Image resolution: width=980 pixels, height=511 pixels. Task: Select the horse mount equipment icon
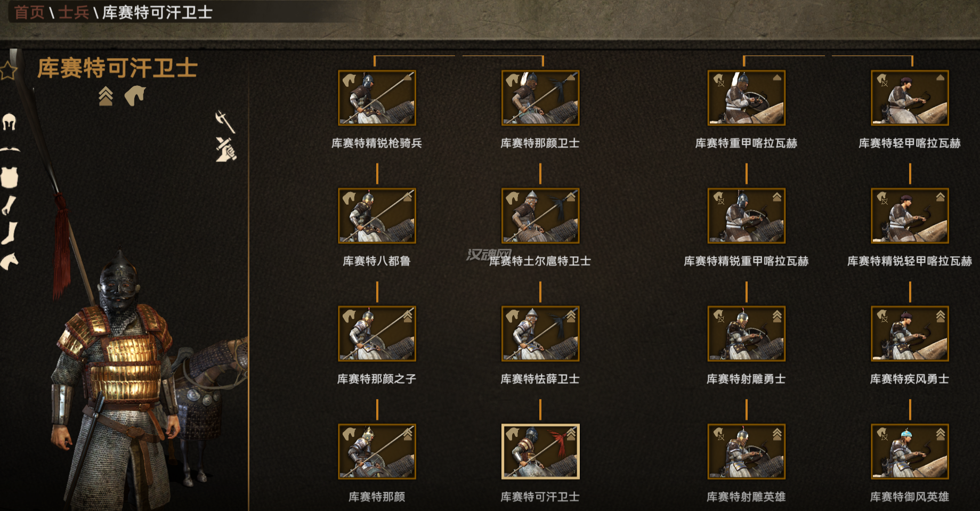point(9,262)
